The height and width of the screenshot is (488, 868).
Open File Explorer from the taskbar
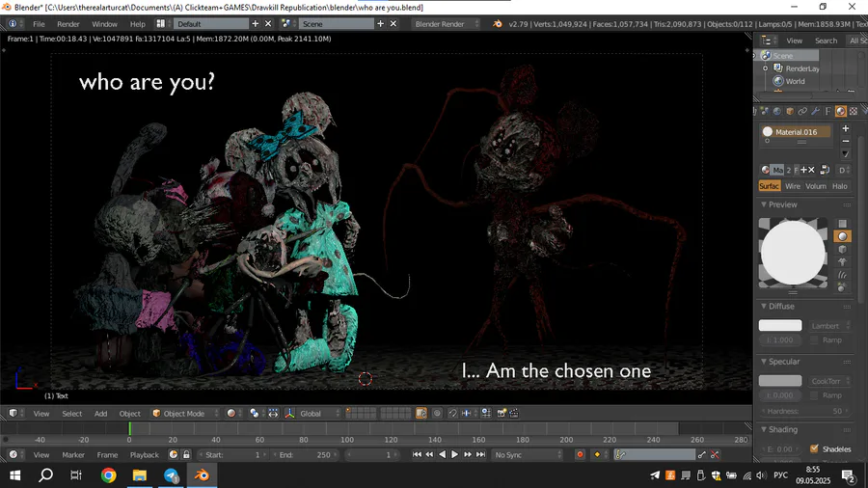pos(140,475)
